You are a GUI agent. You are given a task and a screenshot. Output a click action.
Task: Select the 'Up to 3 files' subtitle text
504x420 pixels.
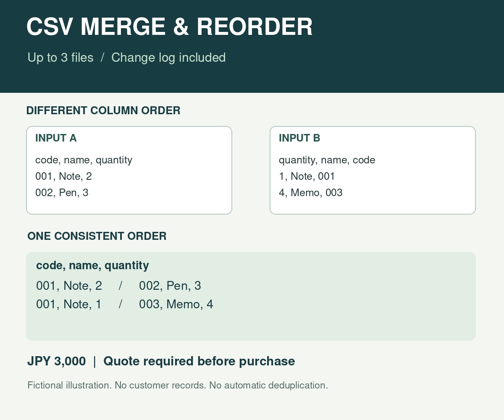60,58
